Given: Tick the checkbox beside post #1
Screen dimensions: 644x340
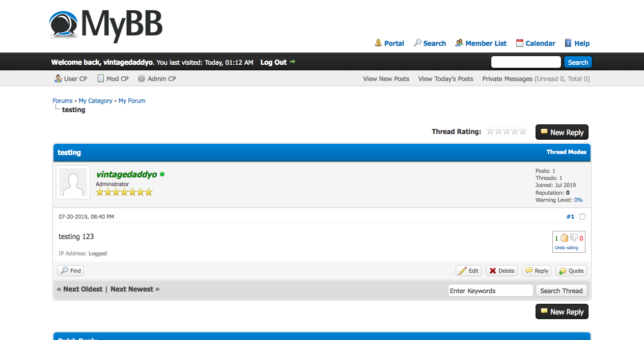Looking at the screenshot, I should point(582,217).
